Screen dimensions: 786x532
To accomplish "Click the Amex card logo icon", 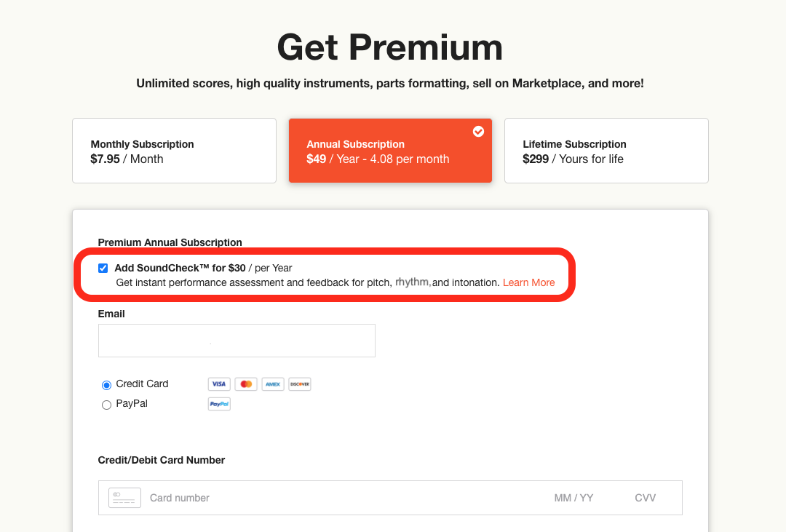I will (x=273, y=384).
